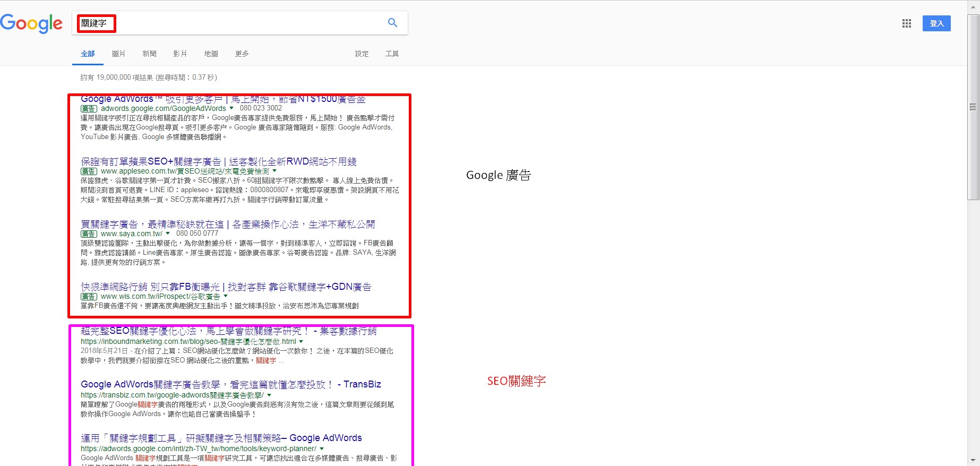The image size is (980, 466).
Task: Open the 快狠準網路行銷 ad link
Action: tap(226, 287)
